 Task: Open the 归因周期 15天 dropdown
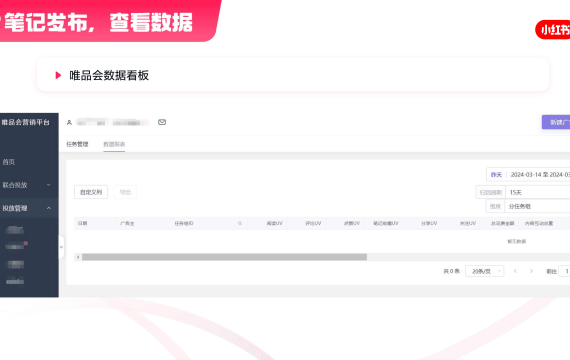(x=538, y=192)
